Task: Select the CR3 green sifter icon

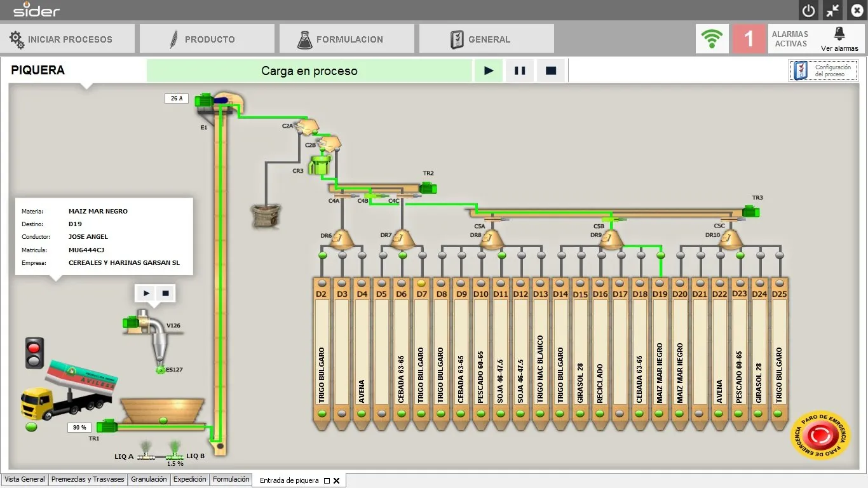Action: tap(319, 166)
